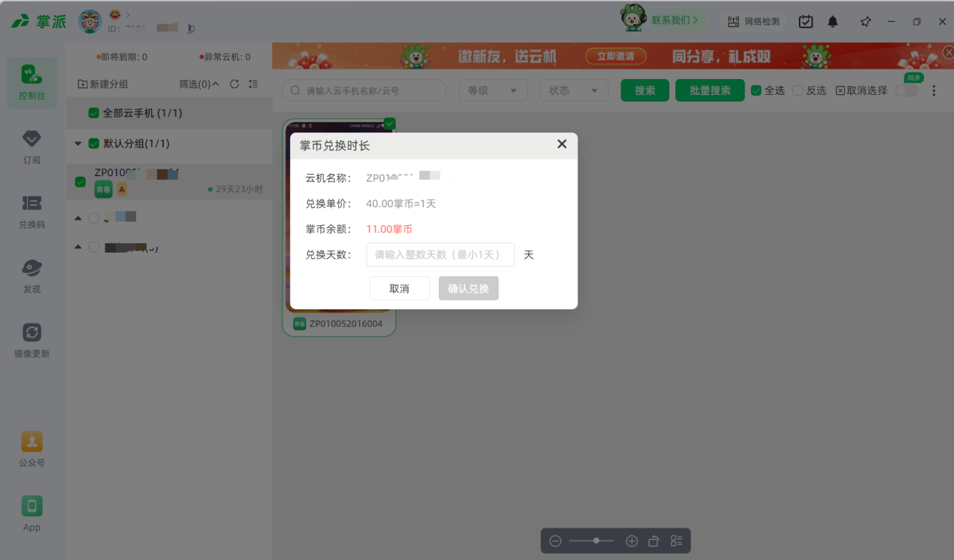Copy the user ID with copy icon

click(x=190, y=29)
